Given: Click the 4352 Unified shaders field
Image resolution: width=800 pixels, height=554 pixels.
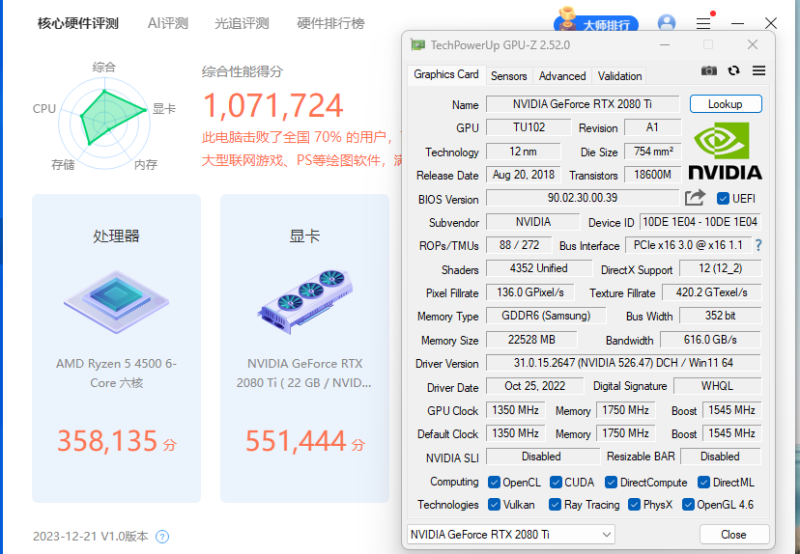Looking at the screenshot, I should [x=539, y=268].
